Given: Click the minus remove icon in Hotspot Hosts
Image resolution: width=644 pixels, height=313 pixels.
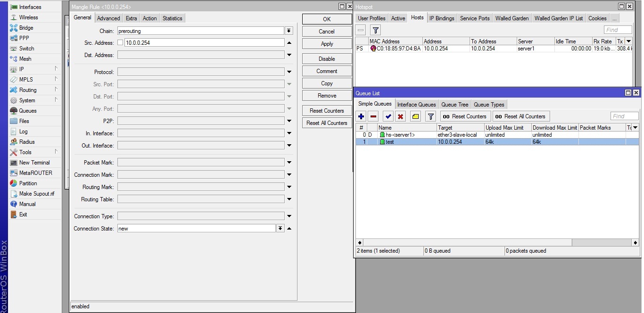Looking at the screenshot, I should (361, 30).
